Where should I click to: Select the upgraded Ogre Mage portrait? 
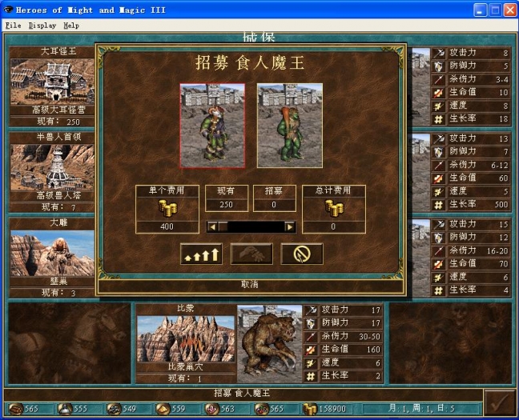point(212,126)
